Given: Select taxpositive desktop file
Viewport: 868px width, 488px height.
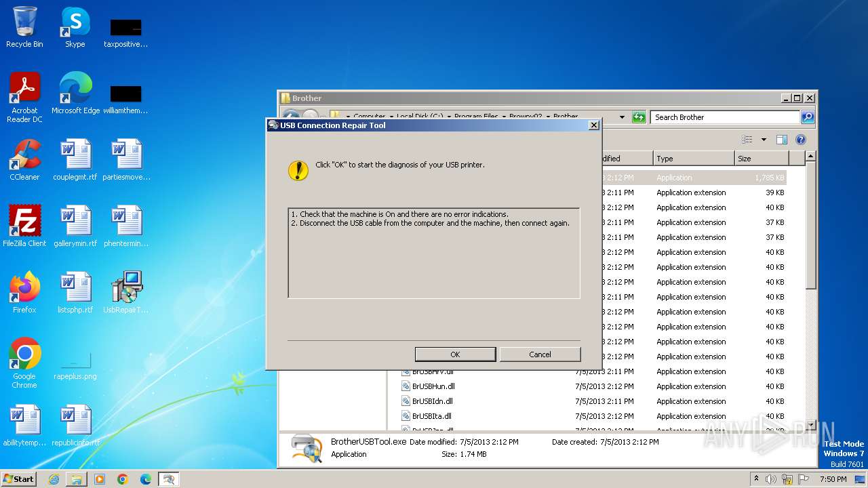Looking at the screenshot, I should tap(126, 33).
